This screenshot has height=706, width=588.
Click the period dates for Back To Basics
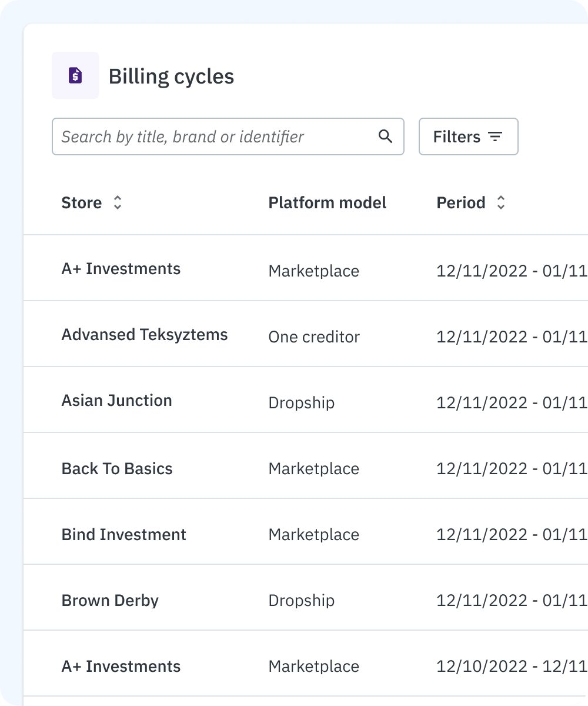(511, 468)
